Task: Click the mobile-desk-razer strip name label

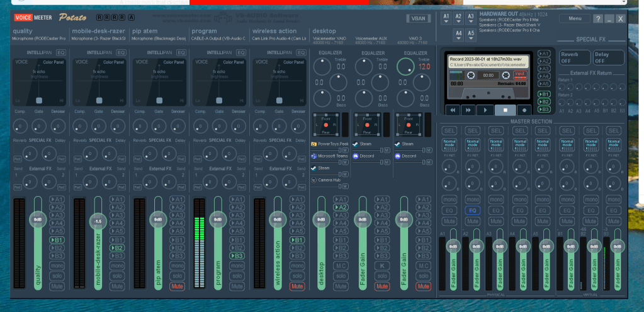Action: (x=99, y=31)
